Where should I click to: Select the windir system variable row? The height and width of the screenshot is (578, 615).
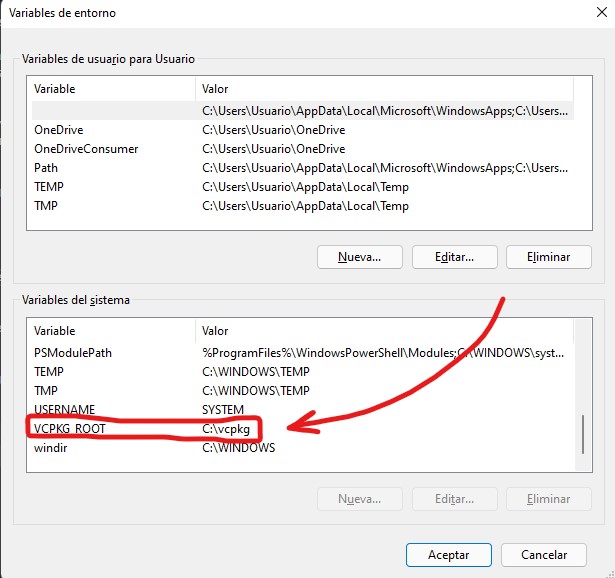303,447
